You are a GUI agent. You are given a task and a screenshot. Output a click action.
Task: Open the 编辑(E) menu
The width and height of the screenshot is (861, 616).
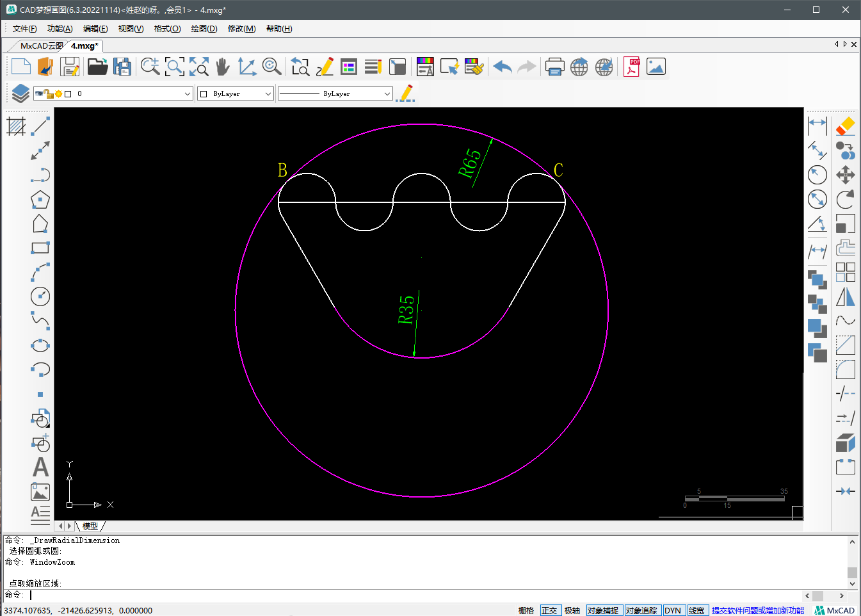95,29
